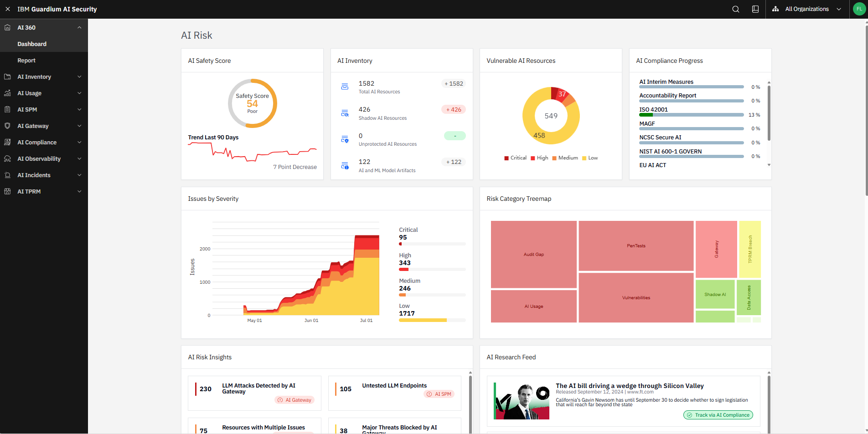Click the organizations hierarchy icon

tap(775, 9)
